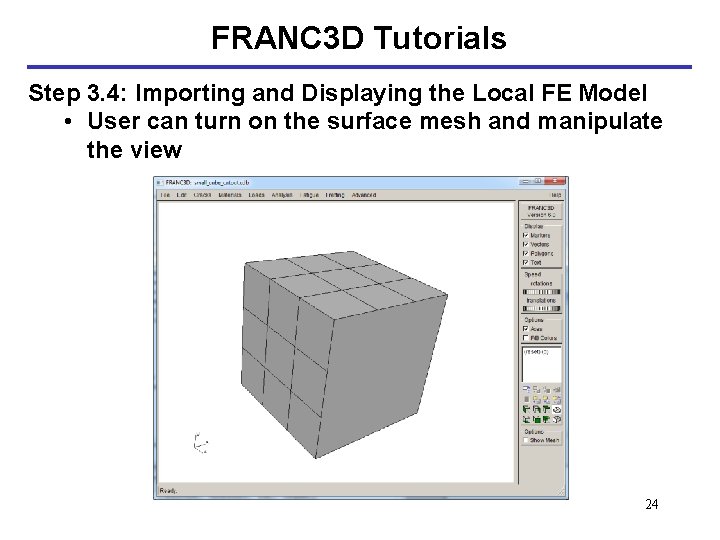Click middle yellow icon in second row of grid
Image resolution: width=720 pixels, height=540 pixels.
(x=546, y=399)
